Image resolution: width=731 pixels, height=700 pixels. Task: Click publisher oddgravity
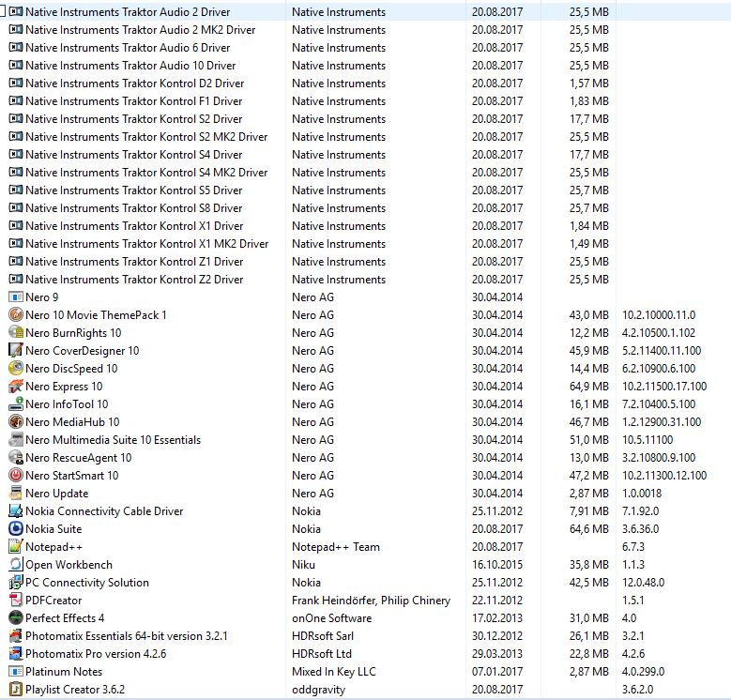tap(318, 690)
